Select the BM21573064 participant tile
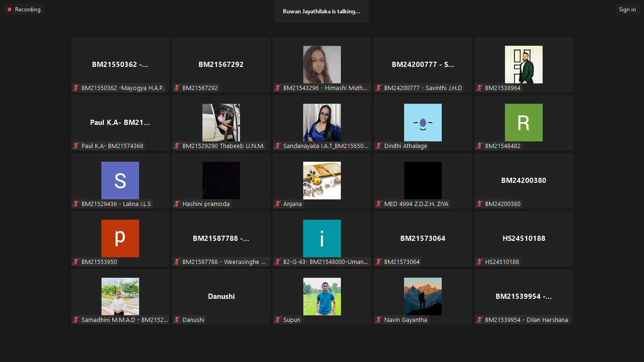 pos(422,239)
